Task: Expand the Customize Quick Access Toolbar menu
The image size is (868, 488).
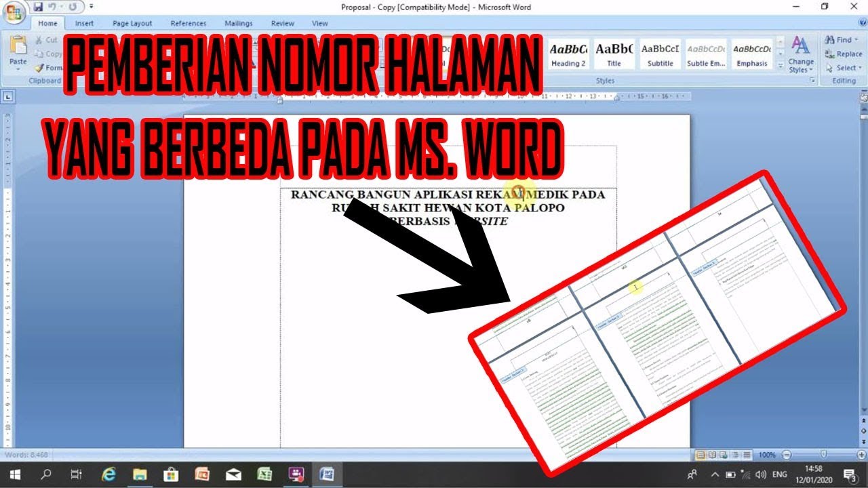Action: (91, 7)
